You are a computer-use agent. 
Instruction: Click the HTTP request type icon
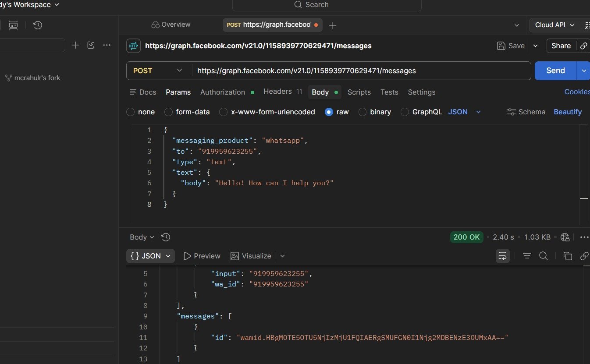pos(133,46)
